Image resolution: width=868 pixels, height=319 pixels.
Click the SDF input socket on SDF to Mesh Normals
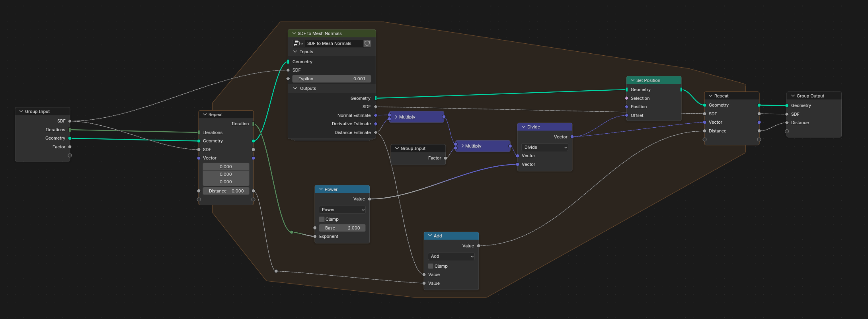pyautogui.click(x=288, y=70)
